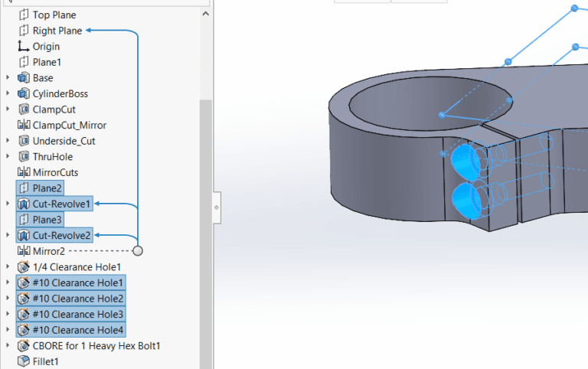This screenshot has width=588, height=369.
Task: Click the Base feature icon
Action: [x=23, y=78]
